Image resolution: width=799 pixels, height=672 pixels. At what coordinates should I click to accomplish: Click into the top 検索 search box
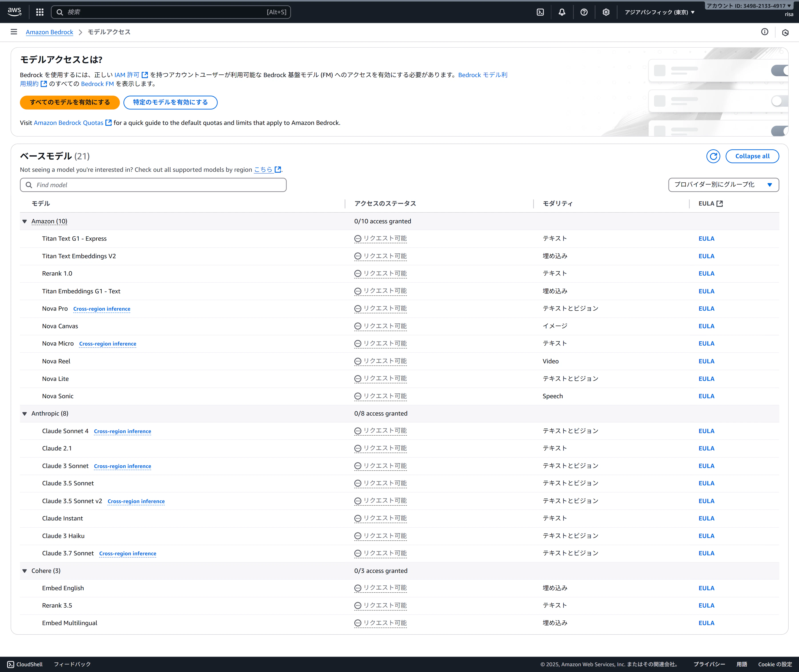click(171, 12)
